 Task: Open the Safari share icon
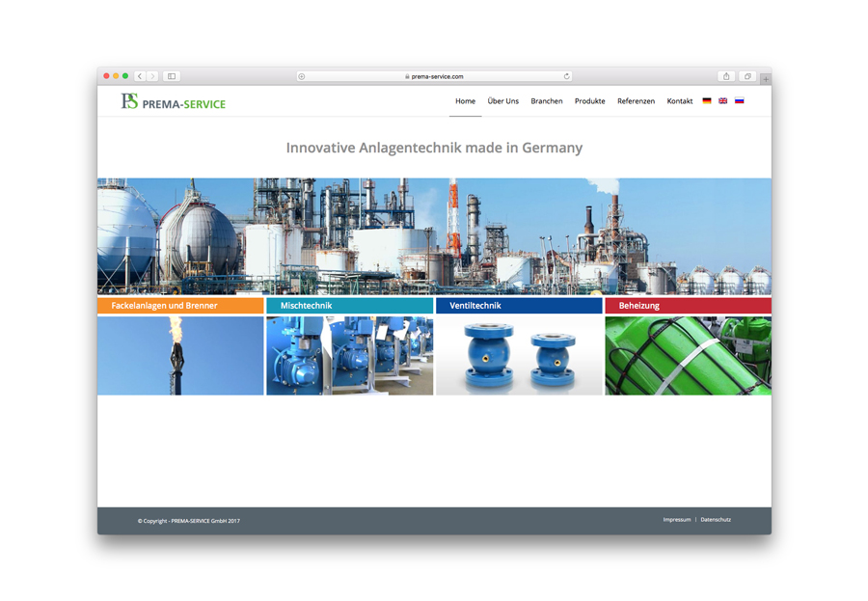point(726,76)
